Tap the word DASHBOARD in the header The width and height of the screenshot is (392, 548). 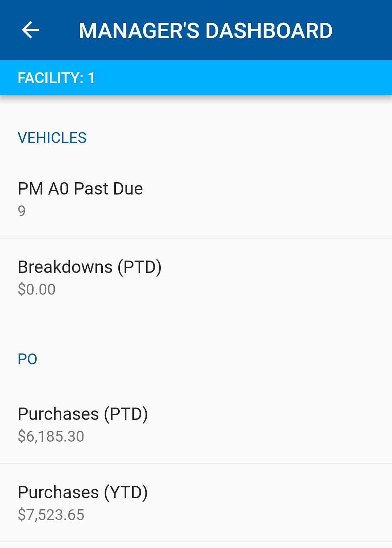coord(269,30)
